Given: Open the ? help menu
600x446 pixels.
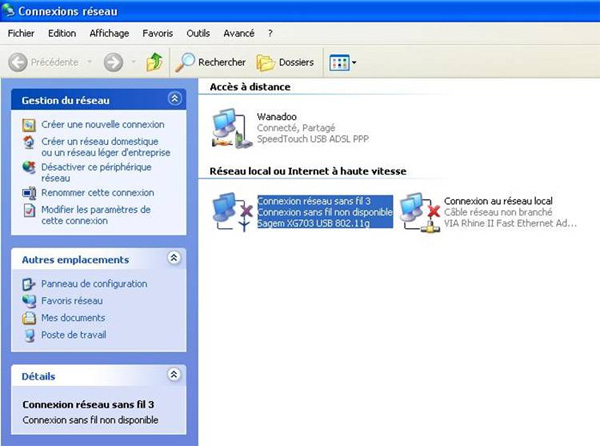Looking at the screenshot, I should [270, 34].
